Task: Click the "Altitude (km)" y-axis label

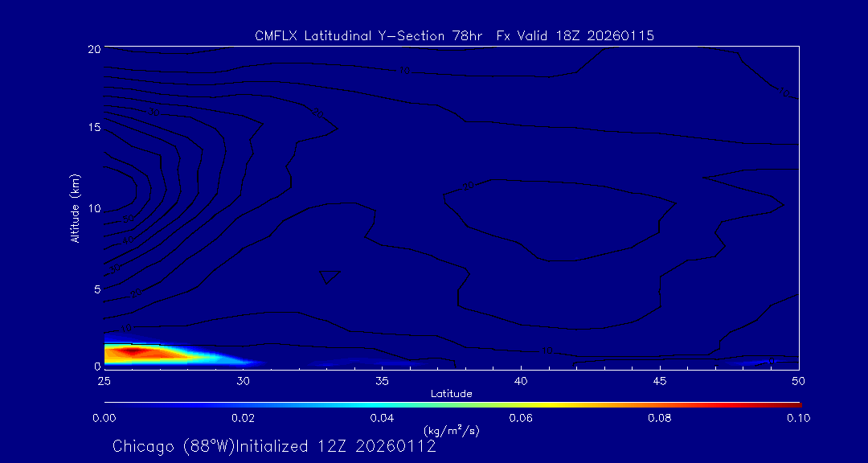Action: (75, 207)
